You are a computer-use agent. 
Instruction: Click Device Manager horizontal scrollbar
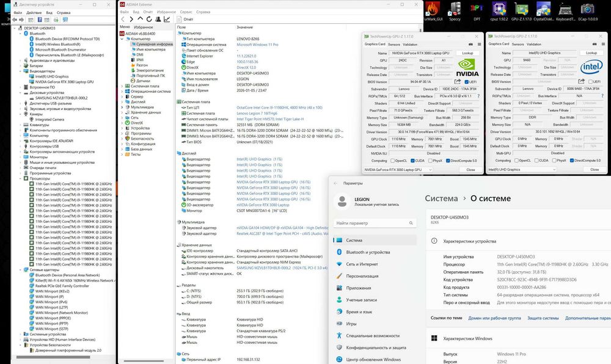coord(52,357)
